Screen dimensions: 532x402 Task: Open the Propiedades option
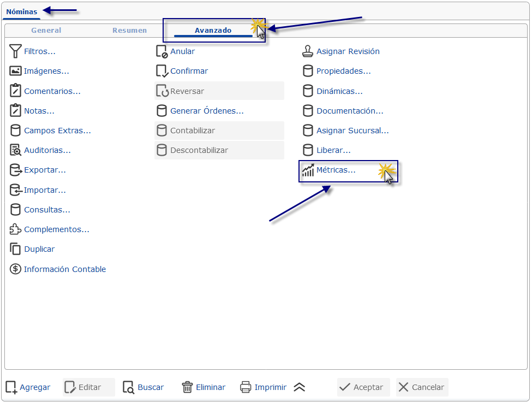(x=344, y=71)
